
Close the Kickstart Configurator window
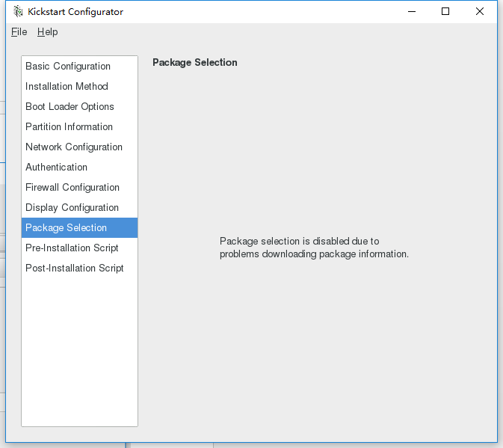[479, 11]
